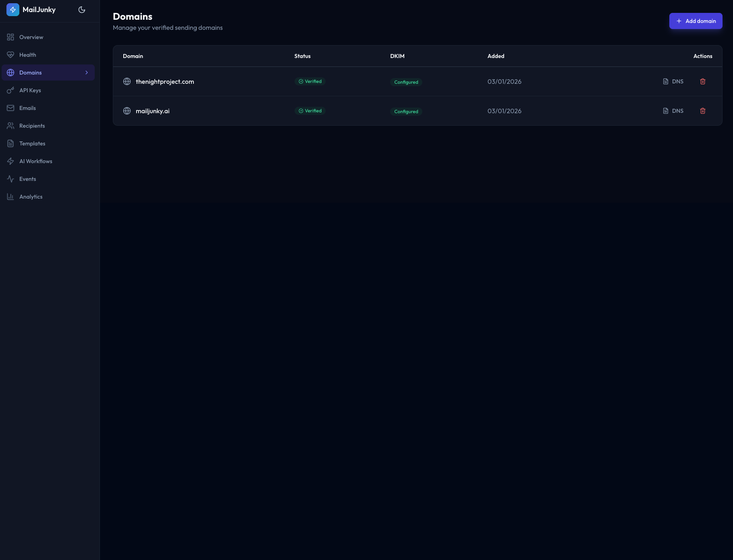
Task: Click the MailJunky lightning logo
Action: tap(12, 9)
